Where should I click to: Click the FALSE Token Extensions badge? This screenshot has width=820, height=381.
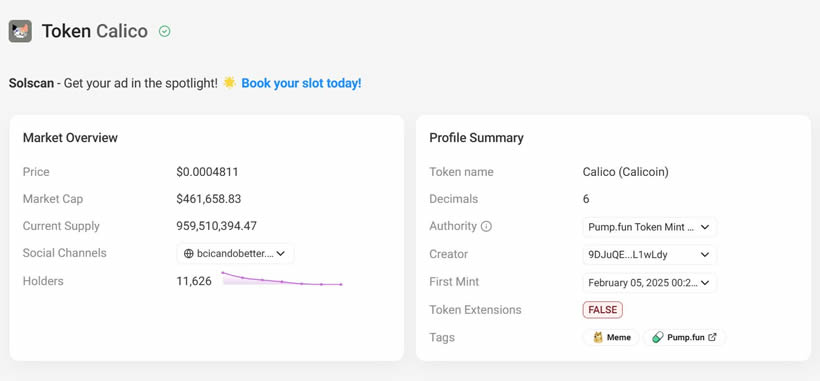point(602,309)
